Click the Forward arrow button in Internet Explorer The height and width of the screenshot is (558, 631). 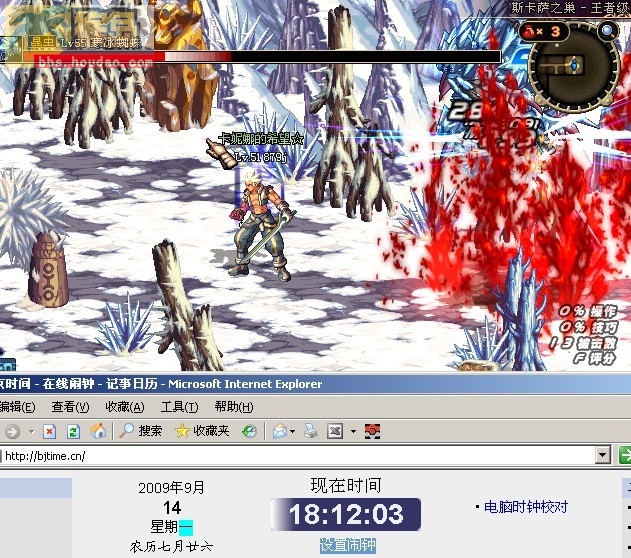pos(12,432)
